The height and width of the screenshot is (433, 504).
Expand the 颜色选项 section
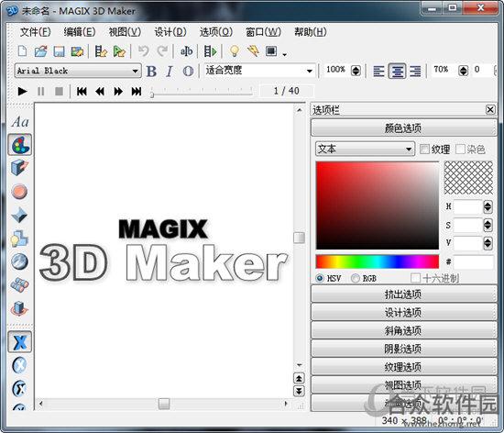tap(404, 128)
